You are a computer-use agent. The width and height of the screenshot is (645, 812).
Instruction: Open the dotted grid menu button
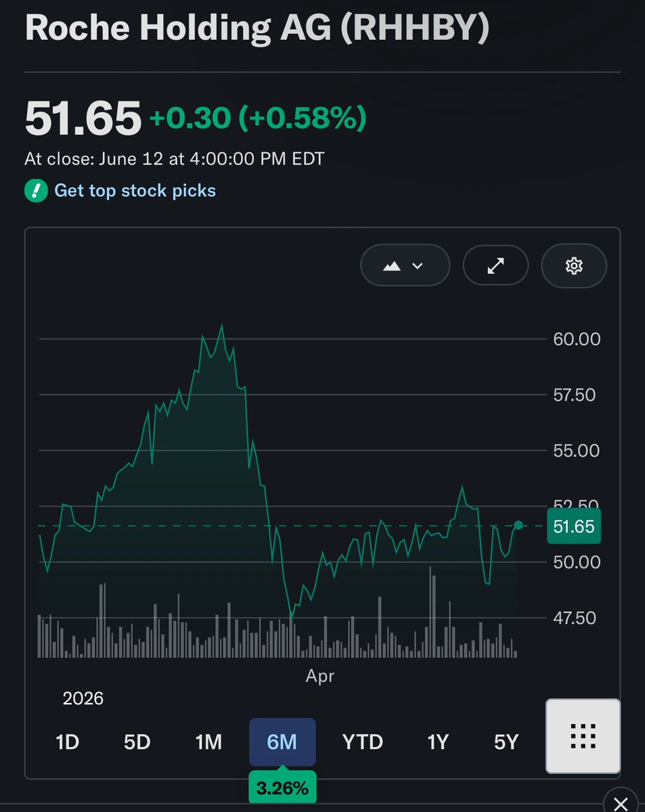583,736
